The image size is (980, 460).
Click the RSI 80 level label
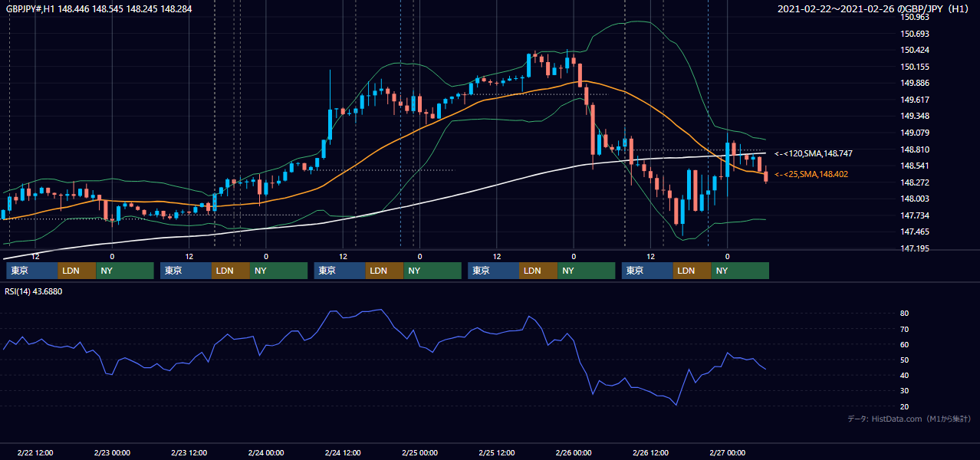coord(905,314)
